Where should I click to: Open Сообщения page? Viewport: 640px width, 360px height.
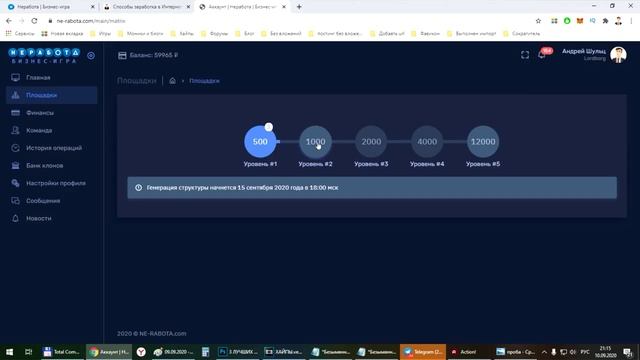coord(43,201)
